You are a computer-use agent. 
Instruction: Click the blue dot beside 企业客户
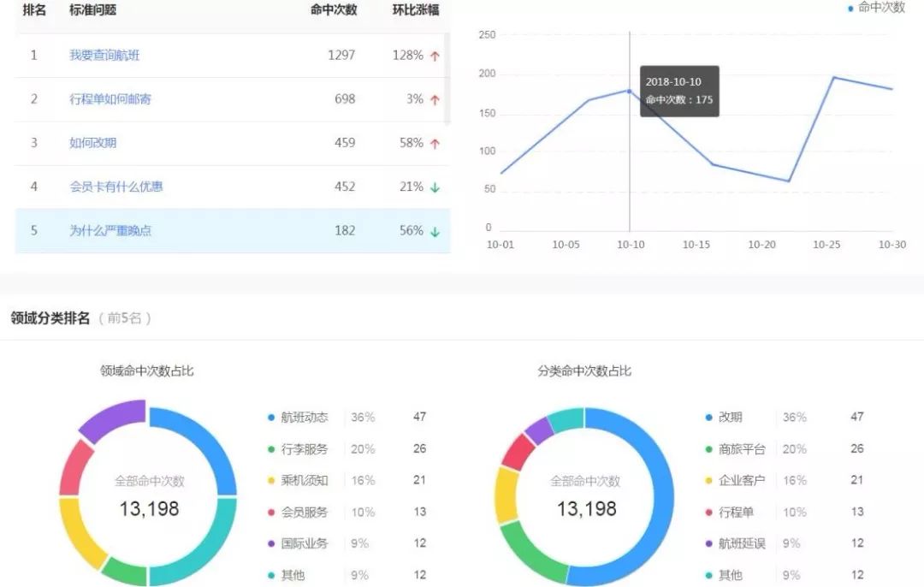[x=708, y=481]
